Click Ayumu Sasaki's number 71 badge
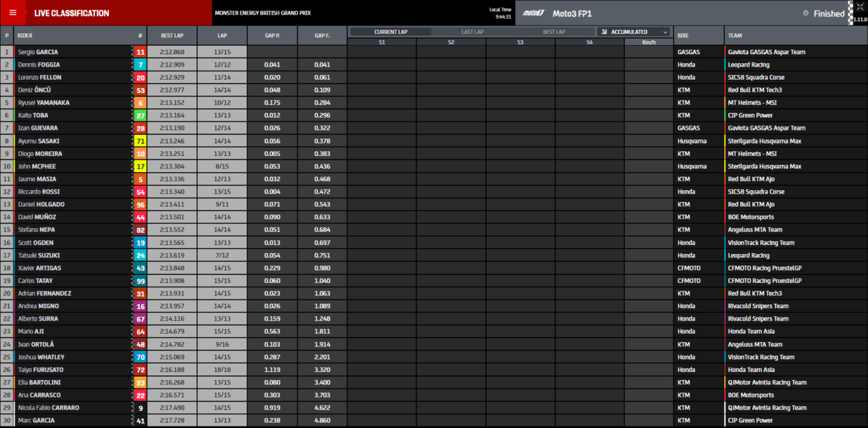Image resolution: width=868 pixels, height=428 pixels. pyautogui.click(x=140, y=141)
